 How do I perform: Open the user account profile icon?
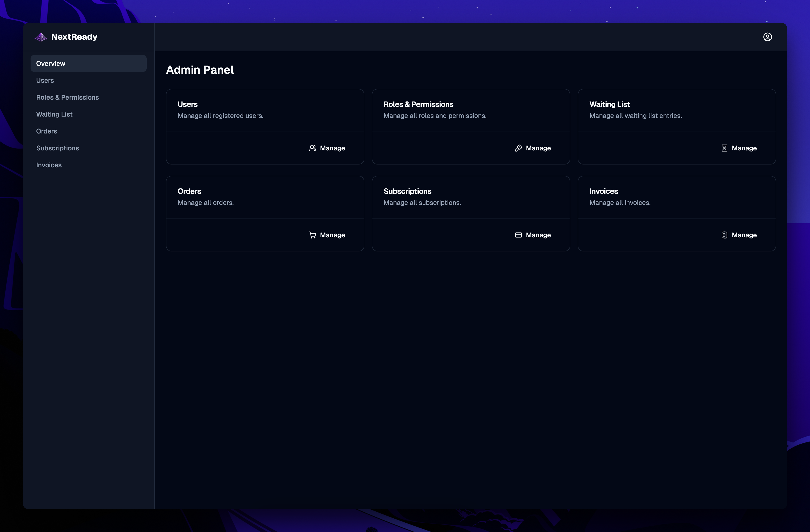(x=767, y=37)
